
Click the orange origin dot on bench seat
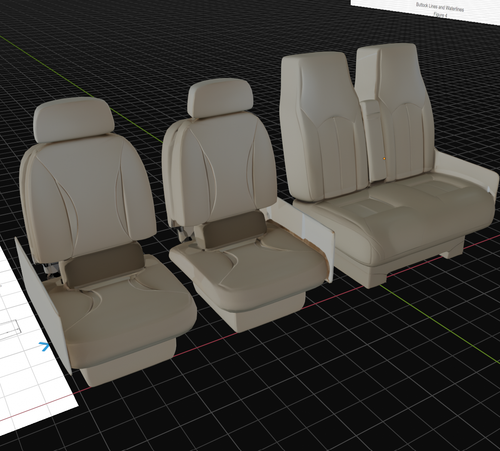pos(384,159)
